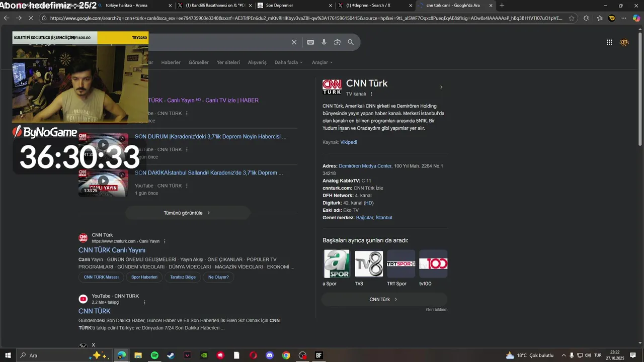Viewport: 644px width, 362px height.
Task: Show hidden system tray icons
Action: 563,355
